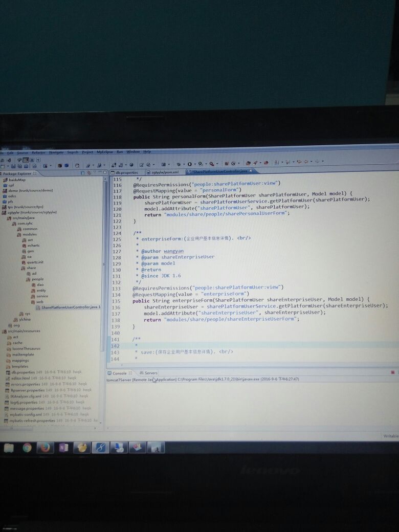Open the MyEclipse menu
The image size is (399, 532).
tap(104, 152)
